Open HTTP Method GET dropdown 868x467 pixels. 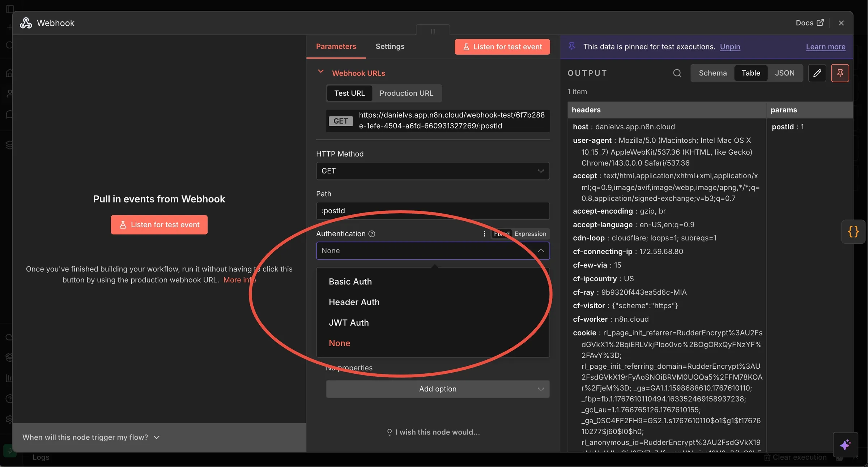[x=433, y=171]
